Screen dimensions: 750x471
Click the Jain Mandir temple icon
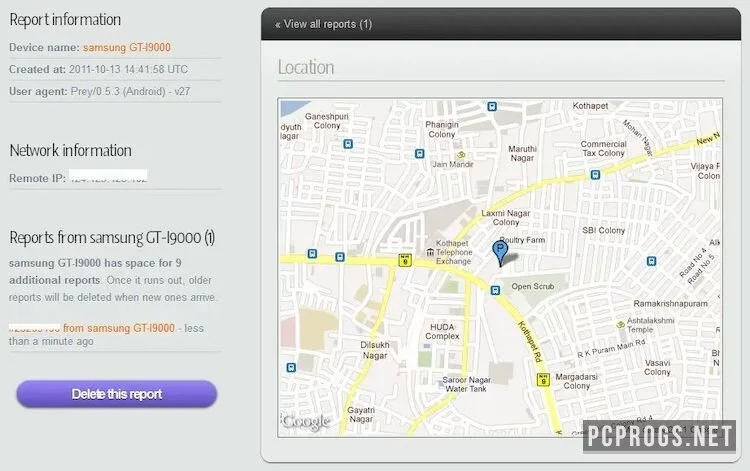click(462, 154)
